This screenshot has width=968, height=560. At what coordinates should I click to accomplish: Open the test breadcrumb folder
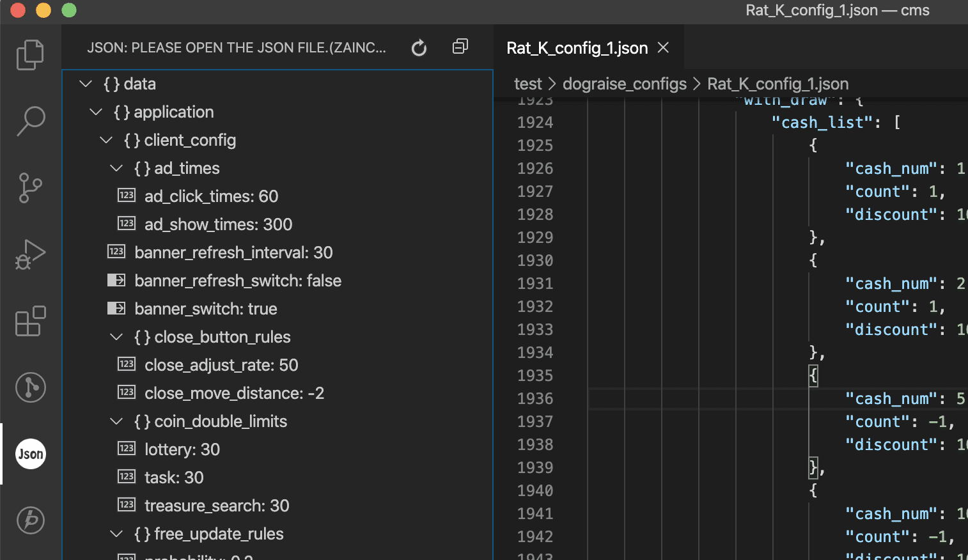pos(527,84)
